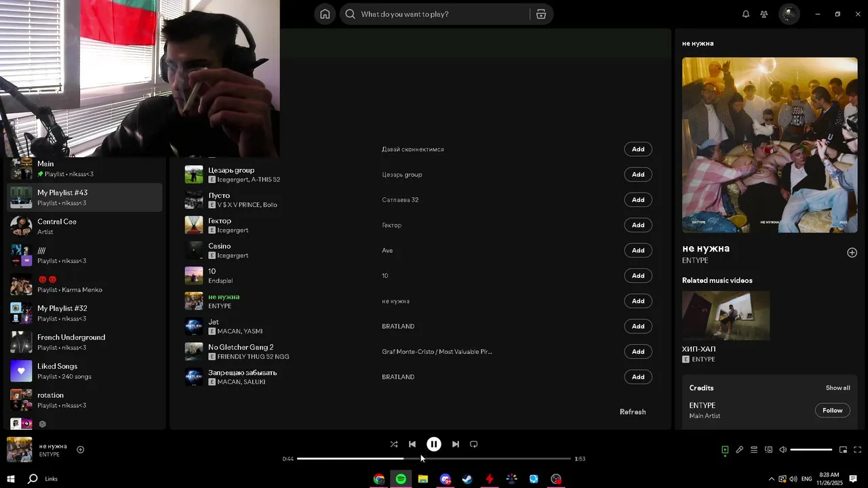Image resolution: width=868 pixels, height=488 pixels.
Task: Open the Steam taskbar icon
Action: point(467,479)
